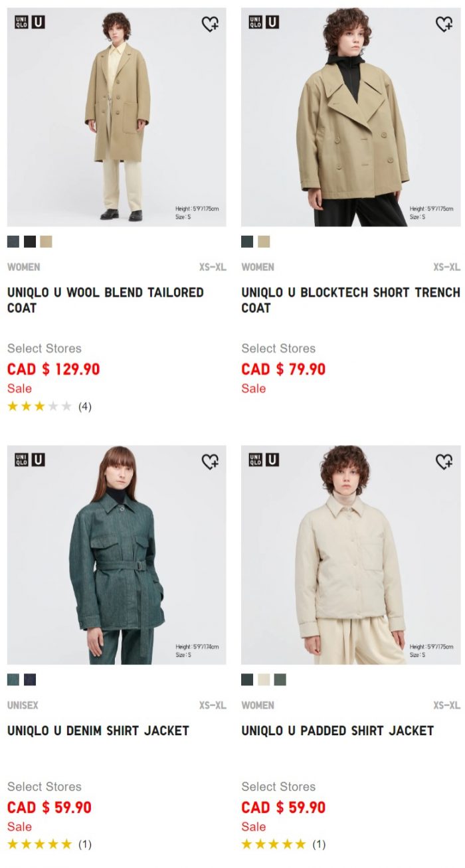Favorite the Blocktech Short Trench Coat
465x868 pixels.
click(444, 24)
